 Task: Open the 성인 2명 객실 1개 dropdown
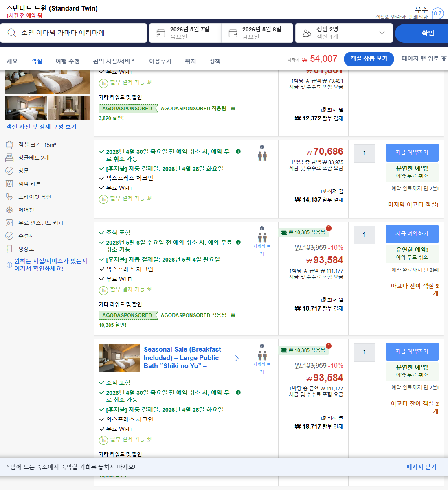(344, 33)
